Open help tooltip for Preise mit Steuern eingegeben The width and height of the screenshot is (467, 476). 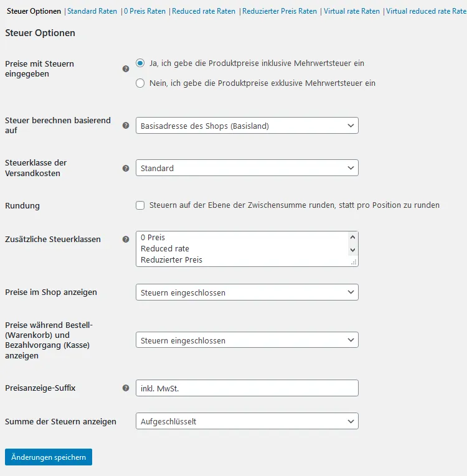[x=126, y=69]
